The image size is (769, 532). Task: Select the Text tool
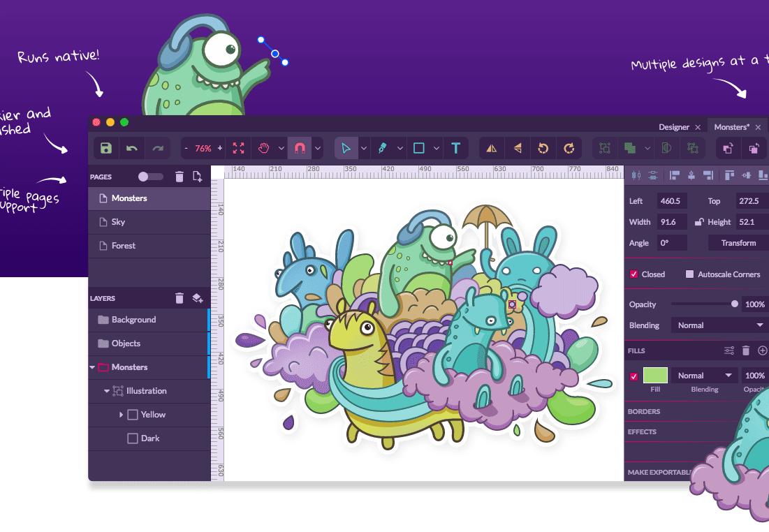455,147
